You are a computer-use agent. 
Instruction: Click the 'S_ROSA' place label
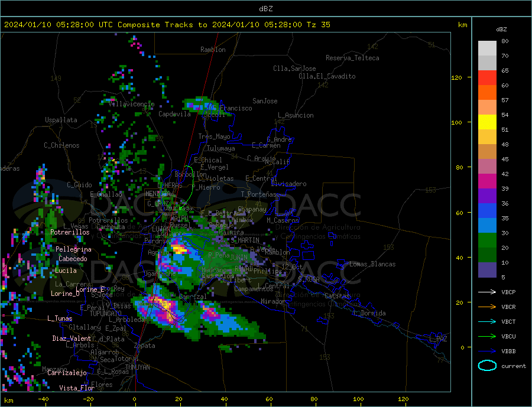pos(309,279)
